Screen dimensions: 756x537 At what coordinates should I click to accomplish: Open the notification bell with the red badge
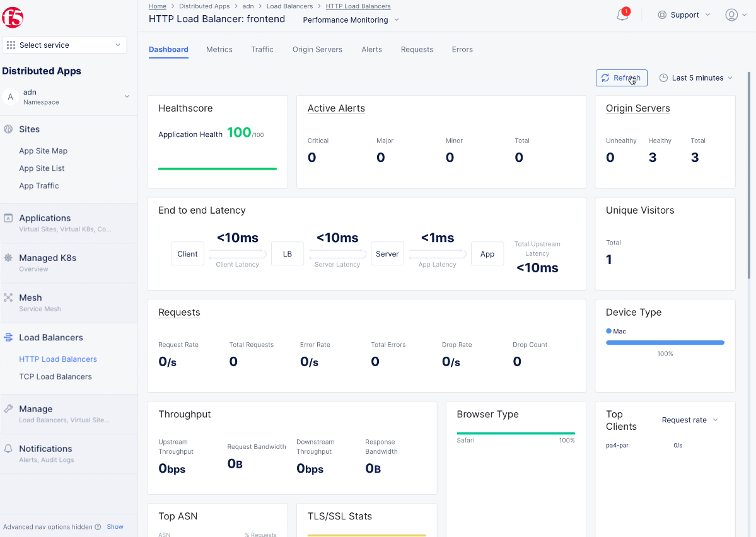pos(622,14)
